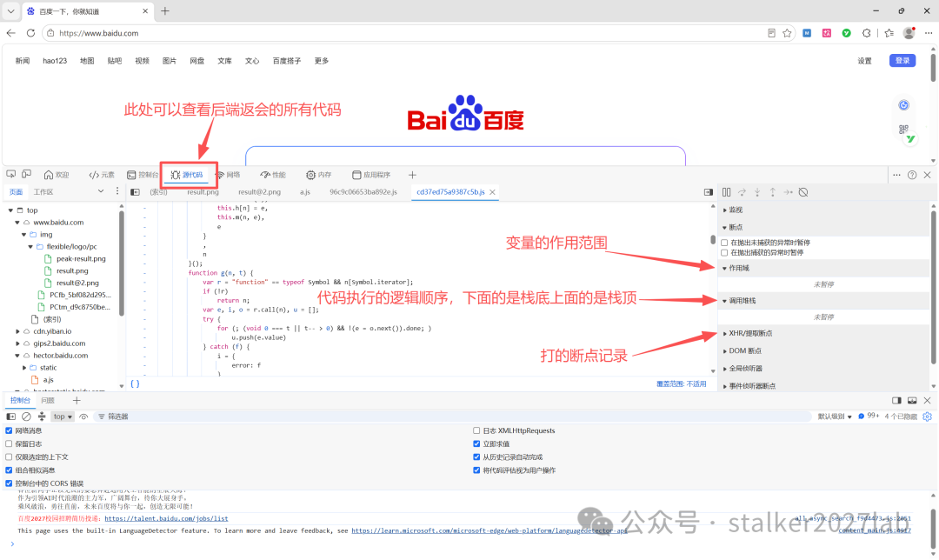Activate the DevTools inspect element picker
The width and height of the screenshot is (939, 560).
[10, 174]
